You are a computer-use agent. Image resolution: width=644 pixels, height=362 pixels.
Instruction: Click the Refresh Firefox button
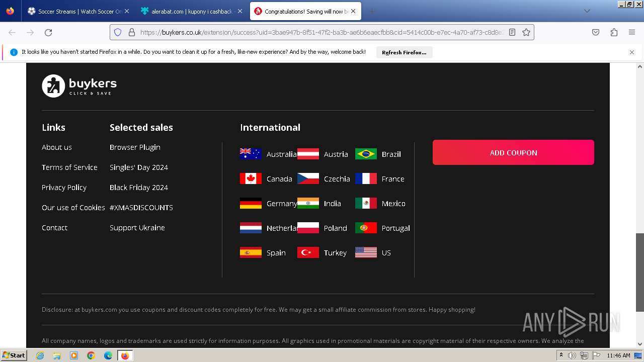point(404,52)
